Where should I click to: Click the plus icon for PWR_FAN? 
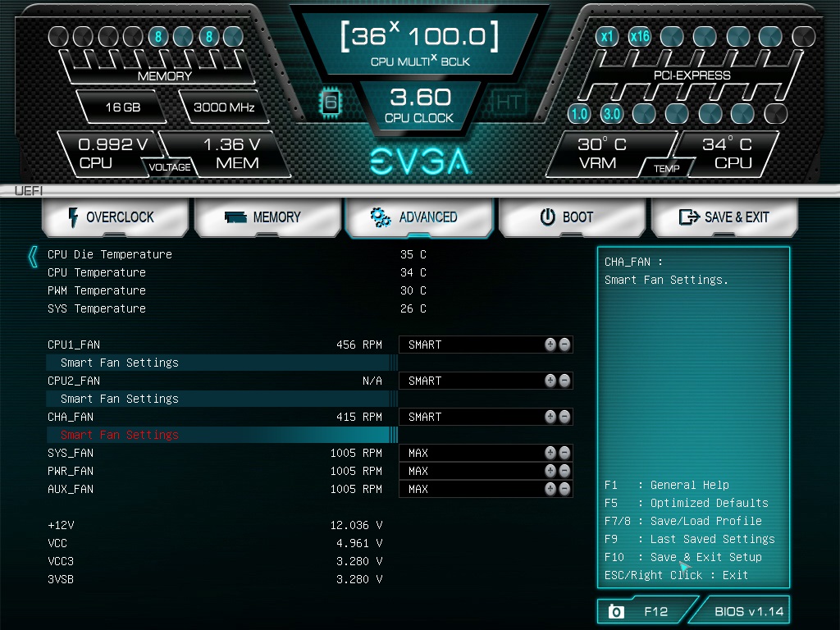550,471
